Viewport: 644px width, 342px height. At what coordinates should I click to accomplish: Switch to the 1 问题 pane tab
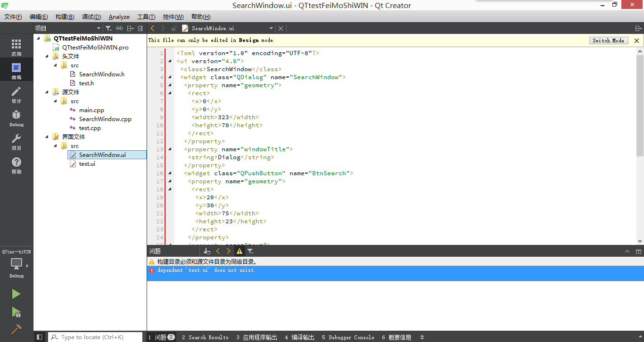[162, 337]
